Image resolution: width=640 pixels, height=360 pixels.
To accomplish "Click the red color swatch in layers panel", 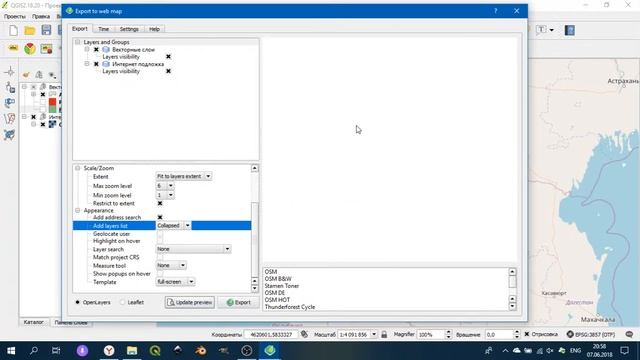I will pyautogui.click(x=53, y=102).
